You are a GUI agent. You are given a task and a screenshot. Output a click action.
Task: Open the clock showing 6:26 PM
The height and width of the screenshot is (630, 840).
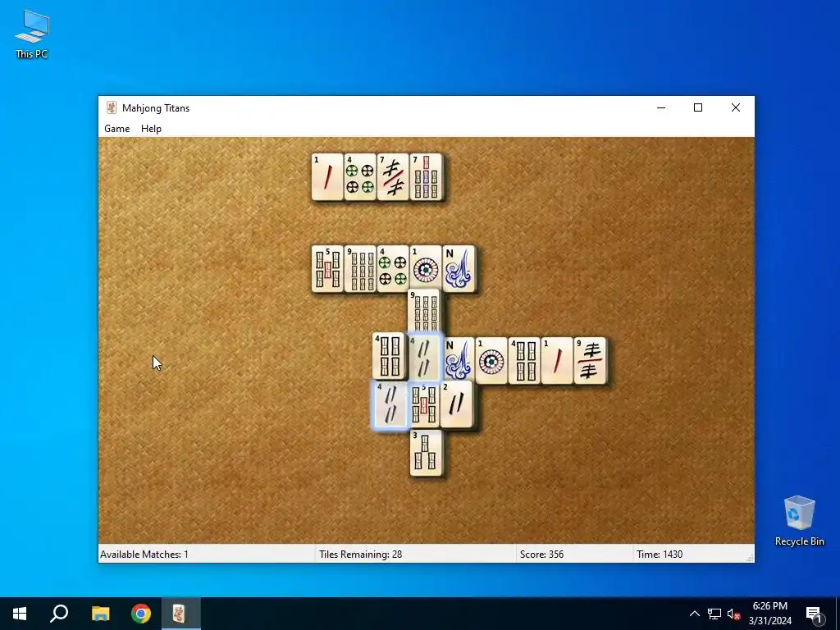(769, 614)
